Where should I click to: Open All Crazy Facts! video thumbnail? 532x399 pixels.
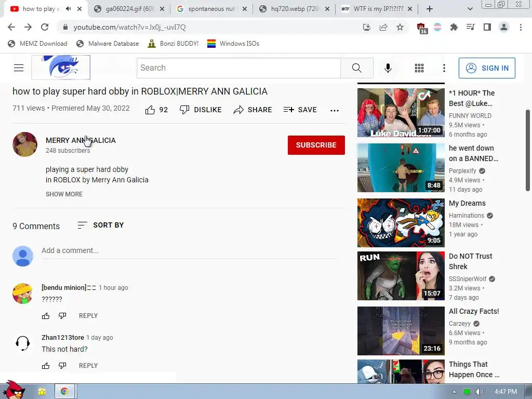click(x=401, y=331)
